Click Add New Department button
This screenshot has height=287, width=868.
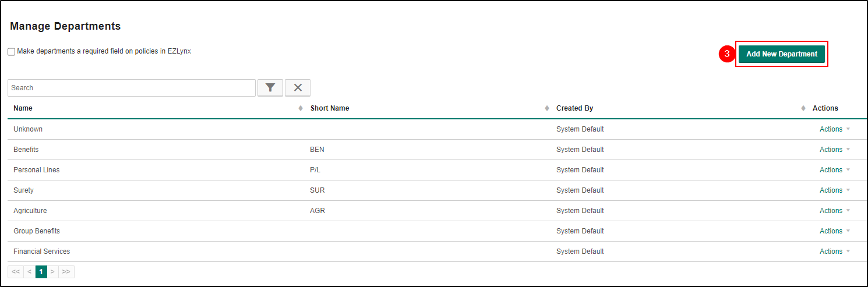pyautogui.click(x=782, y=54)
